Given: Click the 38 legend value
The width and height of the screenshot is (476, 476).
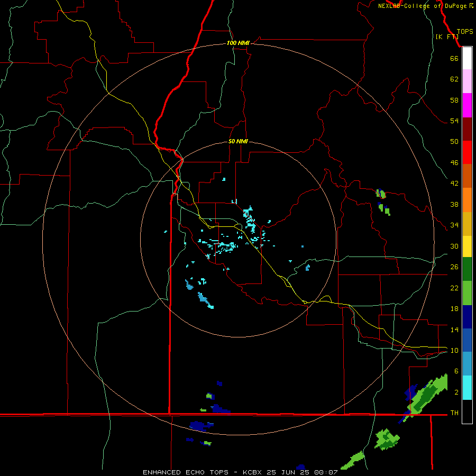Looking at the screenshot, I should pos(454,204).
